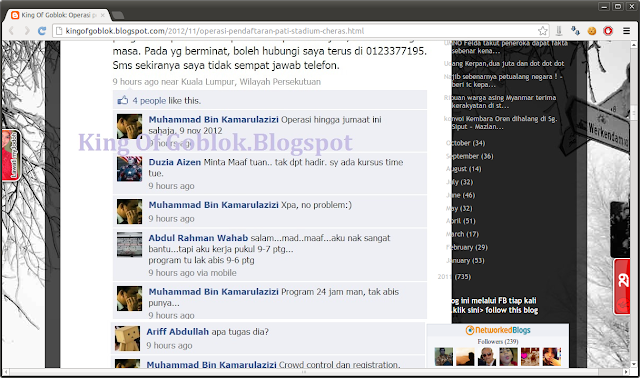Open Abdul Rahman Wahab's profile name
The image size is (640, 378).
(198, 238)
